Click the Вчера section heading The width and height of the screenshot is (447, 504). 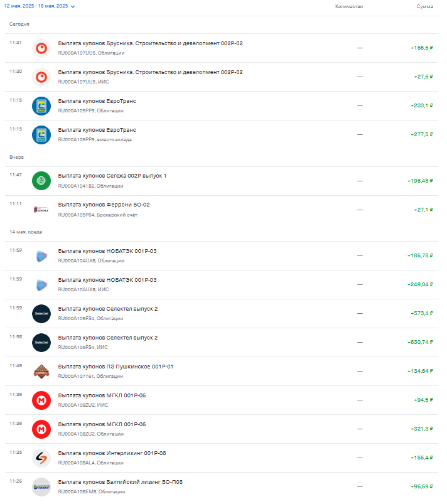[16, 157]
